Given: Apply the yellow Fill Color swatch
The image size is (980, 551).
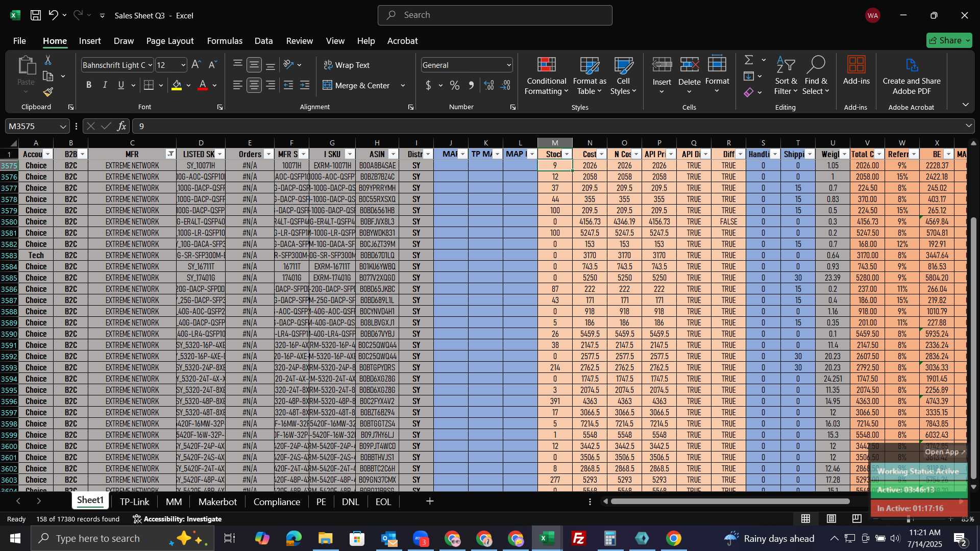Looking at the screenshot, I should click(x=177, y=85).
